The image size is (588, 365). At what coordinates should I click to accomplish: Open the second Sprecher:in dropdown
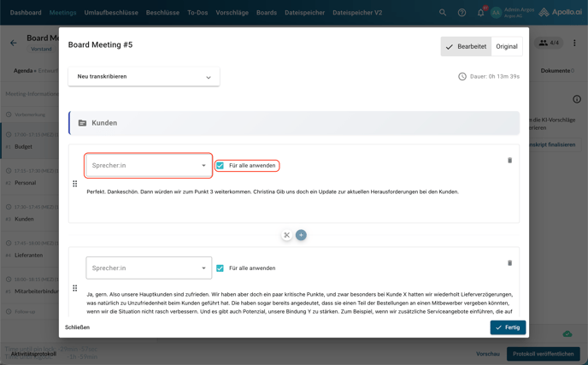149,268
